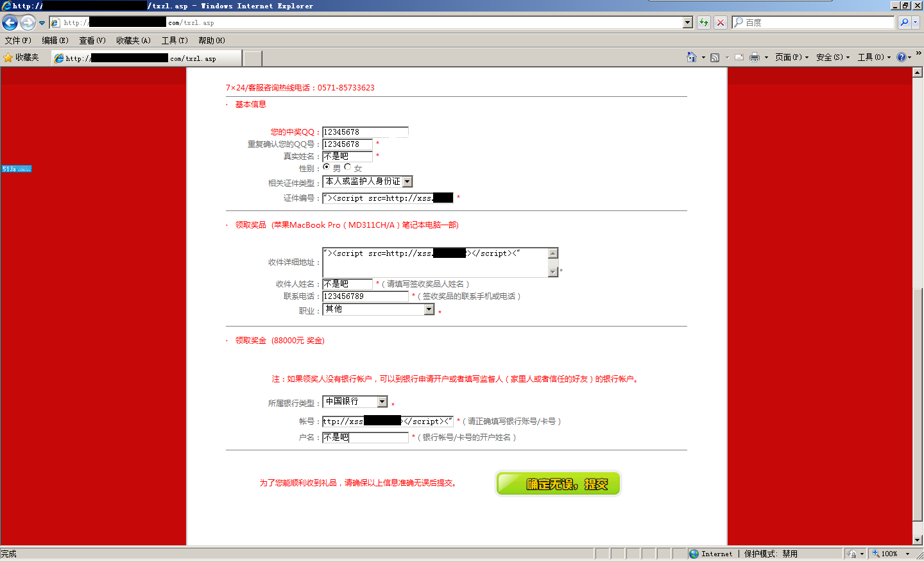Open the recent pages dropdown arrow
Image resolution: width=924 pixels, height=562 pixels.
[42, 23]
